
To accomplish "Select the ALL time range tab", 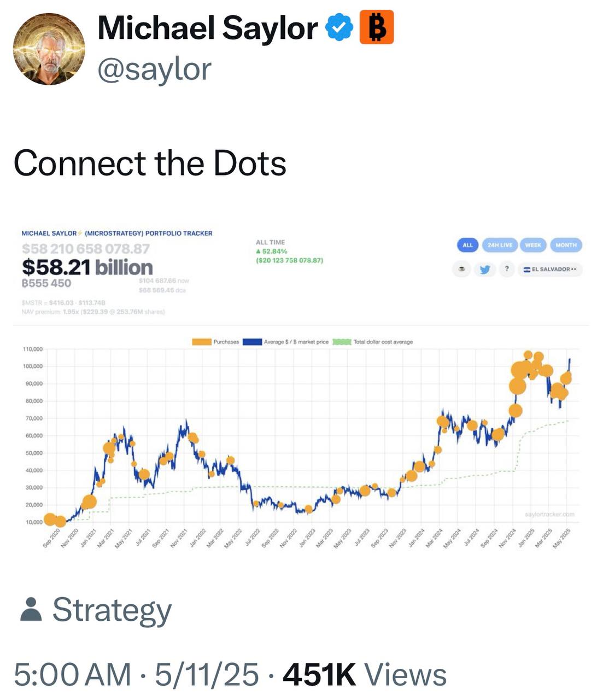I will [x=467, y=245].
